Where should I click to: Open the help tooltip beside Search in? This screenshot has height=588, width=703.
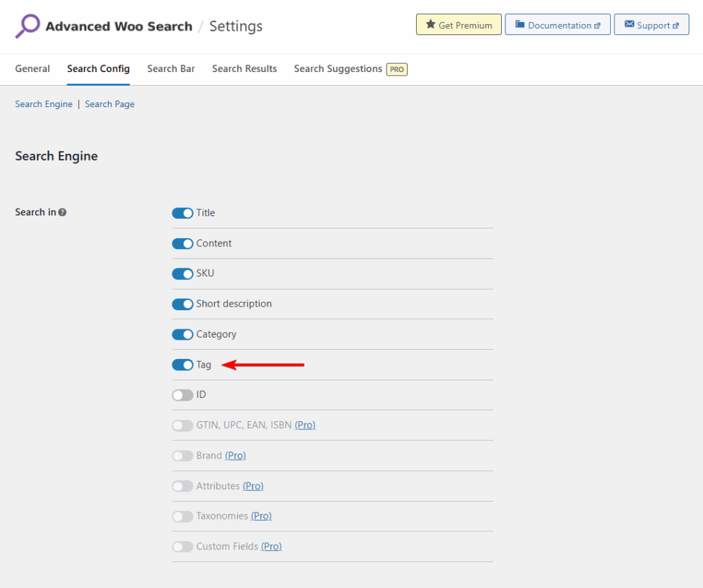[x=62, y=212]
